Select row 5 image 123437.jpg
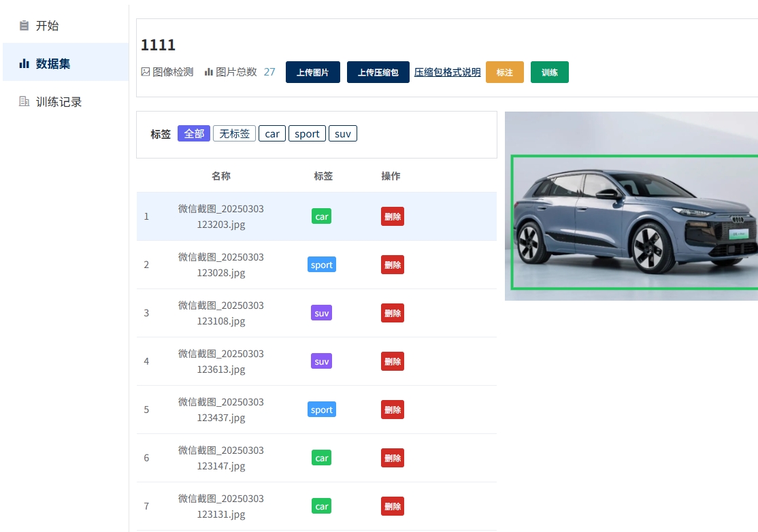This screenshot has width=758, height=532. pyautogui.click(x=221, y=410)
